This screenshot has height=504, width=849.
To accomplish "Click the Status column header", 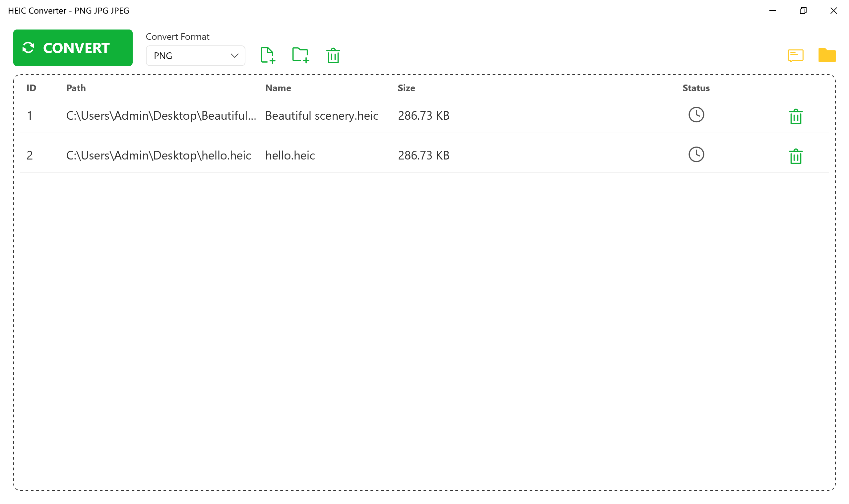I will pos(696,88).
